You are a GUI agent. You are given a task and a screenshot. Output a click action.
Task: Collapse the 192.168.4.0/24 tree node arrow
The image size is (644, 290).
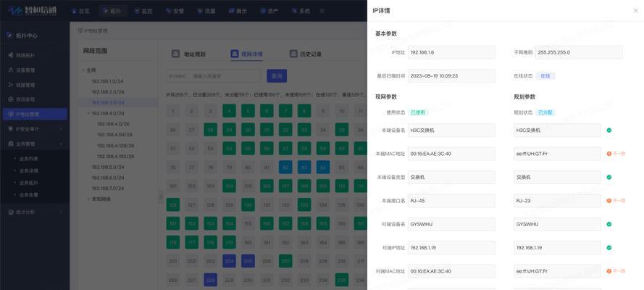88,113
